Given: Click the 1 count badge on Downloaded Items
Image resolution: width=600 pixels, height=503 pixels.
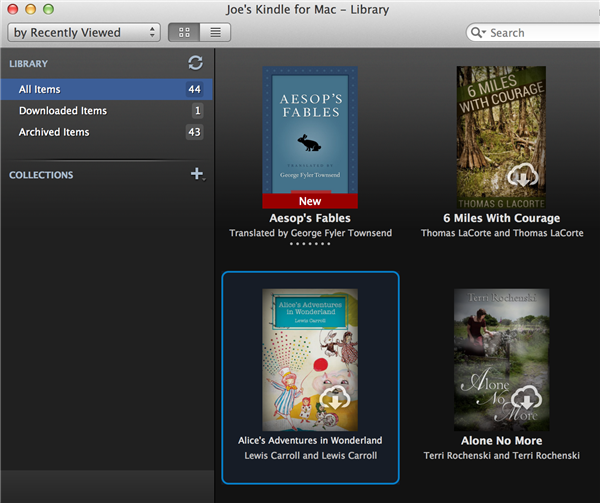Looking at the screenshot, I should click(197, 111).
